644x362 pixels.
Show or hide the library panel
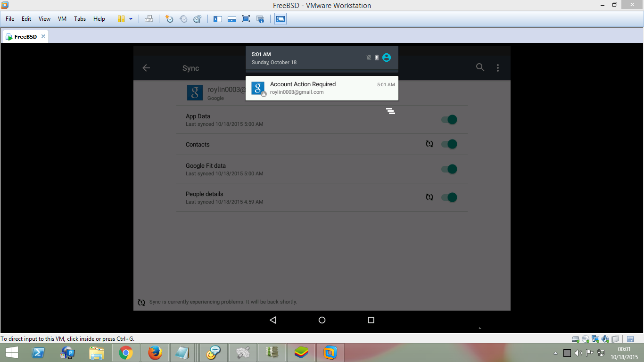click(x=217, y=19)
